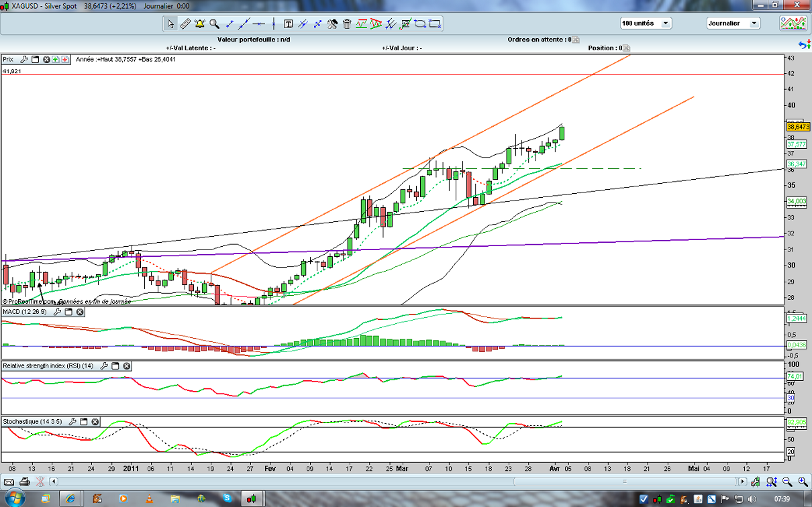The image size is (812, 507).
Task: Select the ellipse drawing tool
Action: click(x=420, y=24)
